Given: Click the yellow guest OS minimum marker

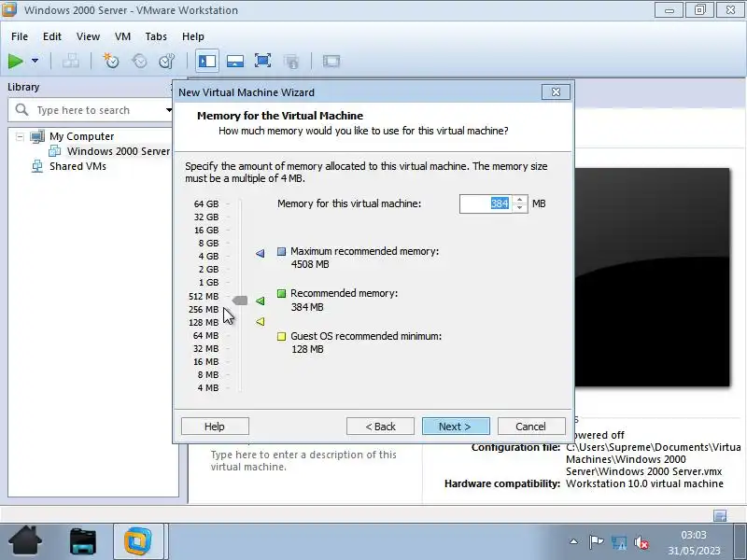Looking at the screenshot, I should [261, 322].
